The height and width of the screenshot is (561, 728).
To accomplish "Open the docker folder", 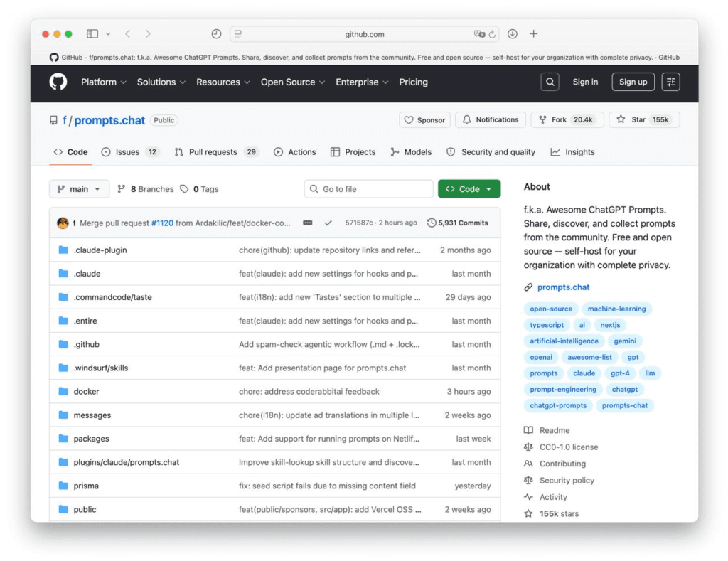I will [x=86, y=392].
